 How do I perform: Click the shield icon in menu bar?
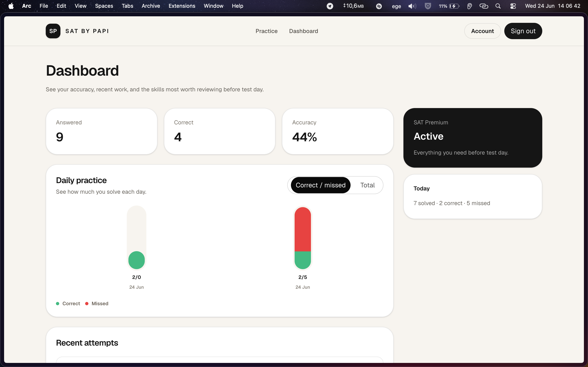pos(428,6)
